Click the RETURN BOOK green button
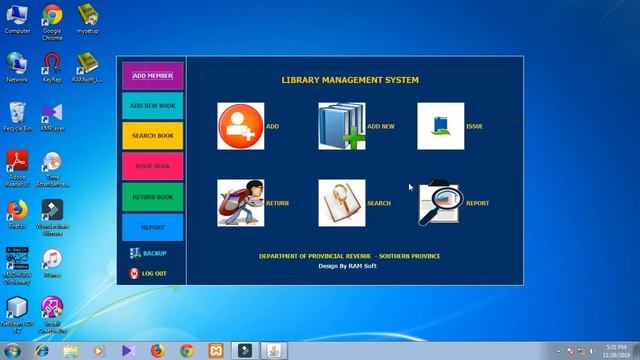 coord(153,197)
